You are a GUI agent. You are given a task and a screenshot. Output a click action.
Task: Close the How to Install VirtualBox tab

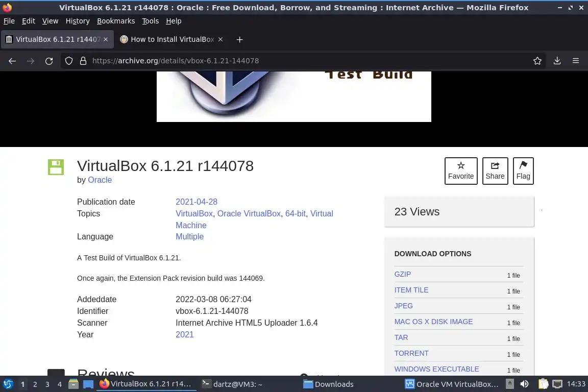pos(220,39)
